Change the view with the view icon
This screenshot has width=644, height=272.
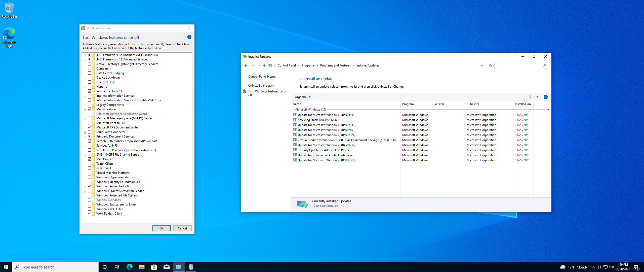click(x=532, y=97)
